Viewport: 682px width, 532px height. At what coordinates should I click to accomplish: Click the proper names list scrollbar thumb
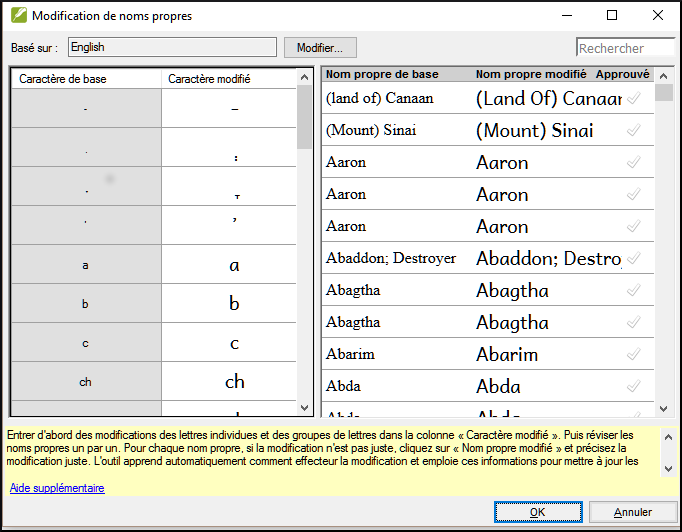tap(663, 93)
